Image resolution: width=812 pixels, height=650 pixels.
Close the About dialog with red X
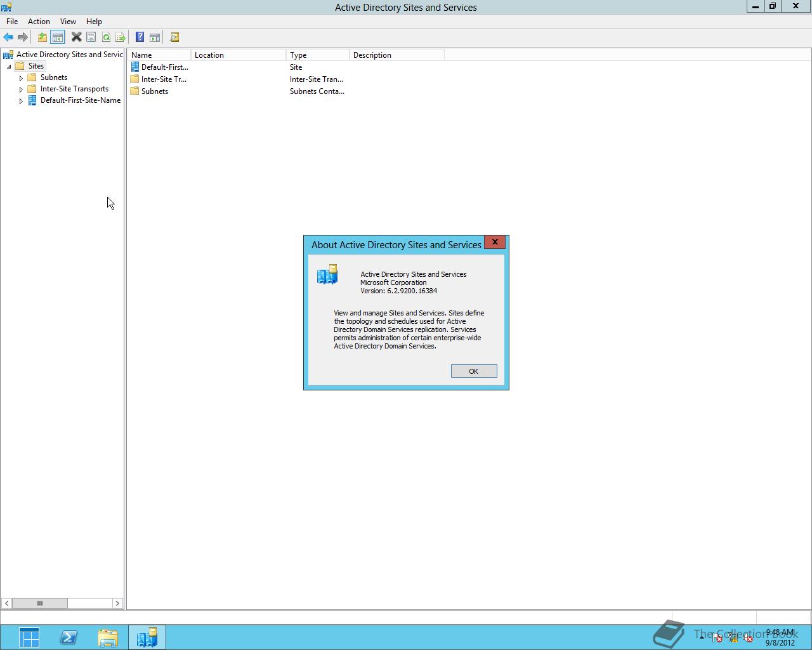tap(495, 242)
